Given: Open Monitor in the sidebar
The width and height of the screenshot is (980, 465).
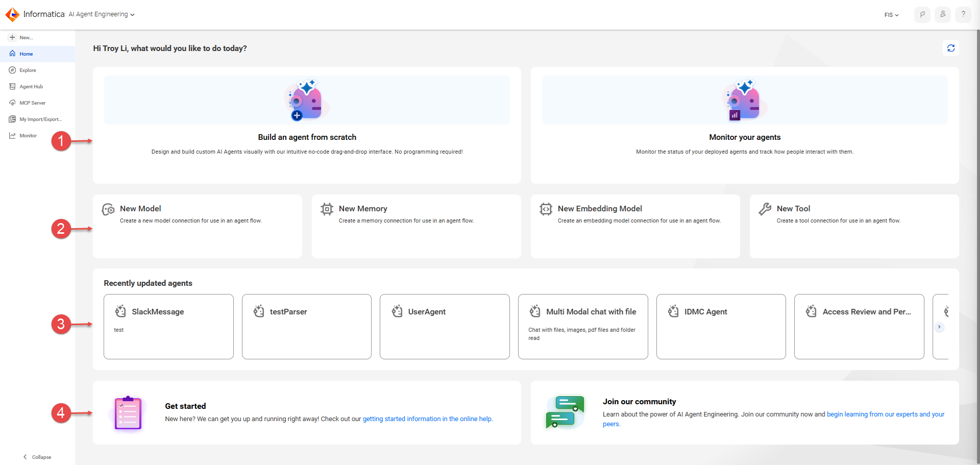Looking at the screenshot, I should pos(37,135).
